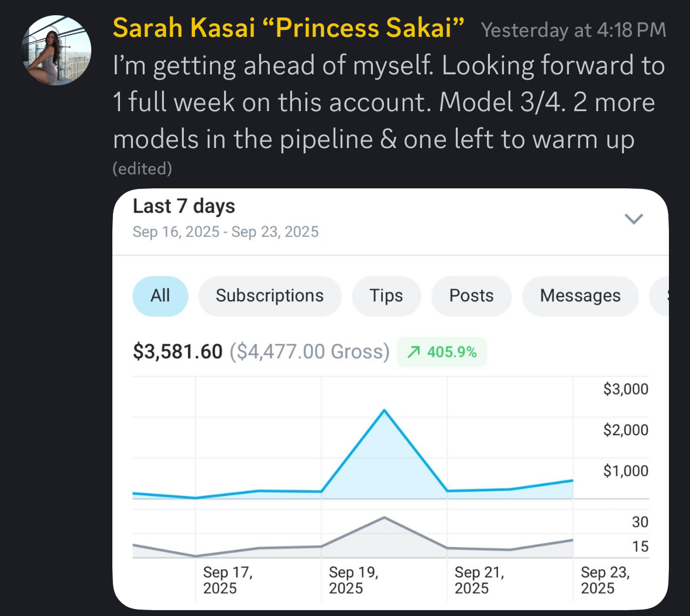Click the Sep 16 - Sep 23 date range
Image resolution: width=690 pixels, height=616 pixels.
[x=225, y=232]
